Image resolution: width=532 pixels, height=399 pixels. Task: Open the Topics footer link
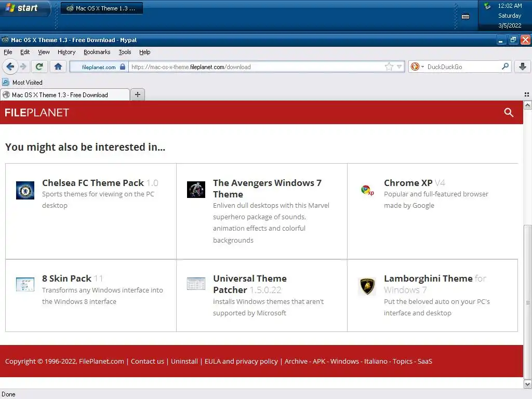(x=403, y=362)
